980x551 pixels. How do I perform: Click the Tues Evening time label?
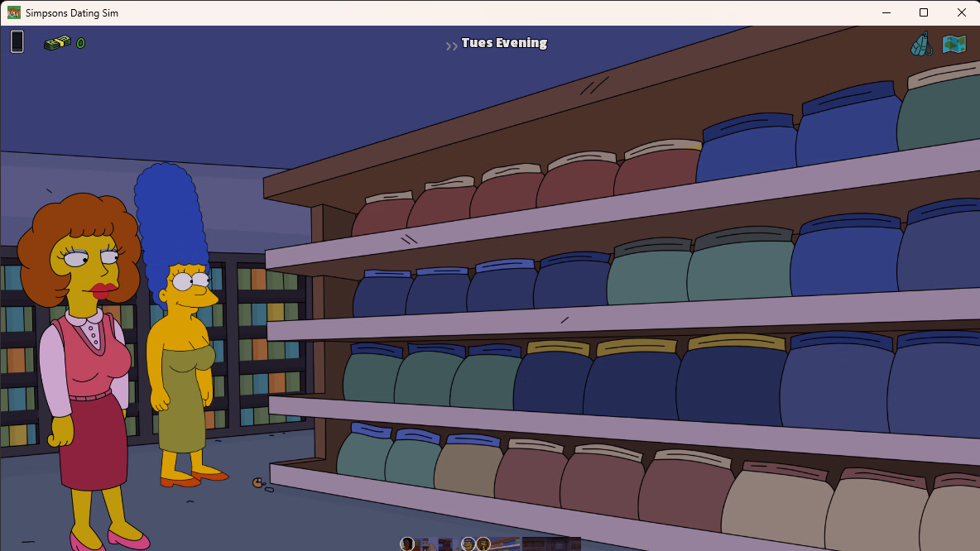[503, 43]
